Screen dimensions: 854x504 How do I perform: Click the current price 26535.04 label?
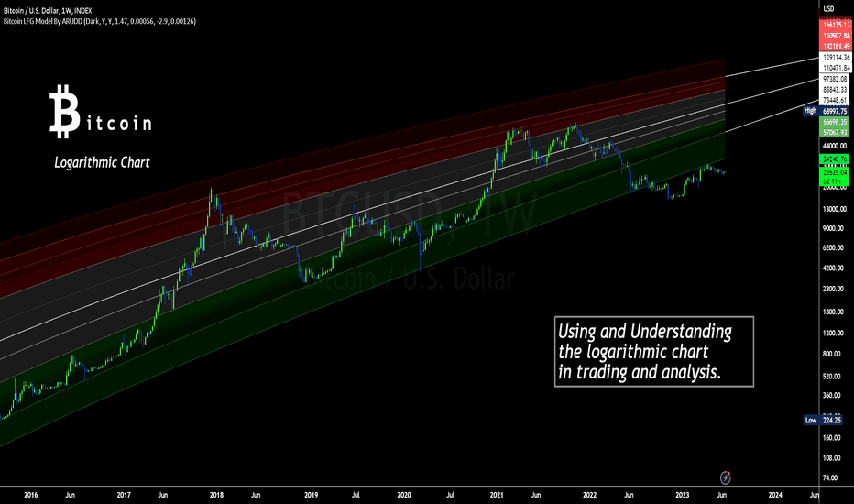[x=835, y=172]
